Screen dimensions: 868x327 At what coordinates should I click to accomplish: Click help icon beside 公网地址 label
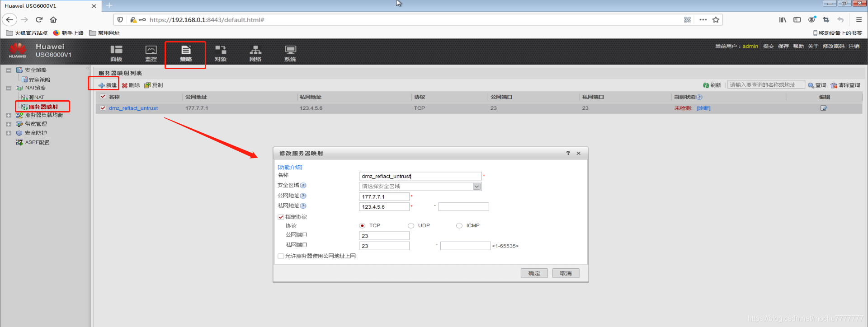pos(303,196)
